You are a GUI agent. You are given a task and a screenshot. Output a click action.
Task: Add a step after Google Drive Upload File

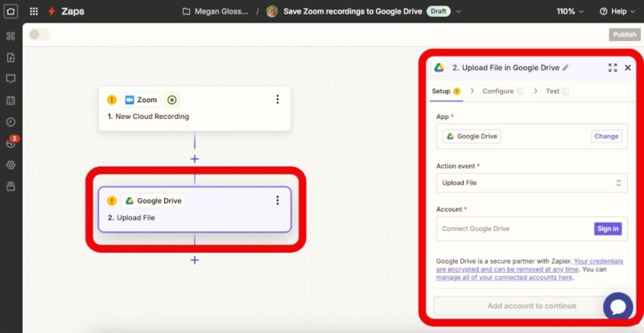coord(195,260)
